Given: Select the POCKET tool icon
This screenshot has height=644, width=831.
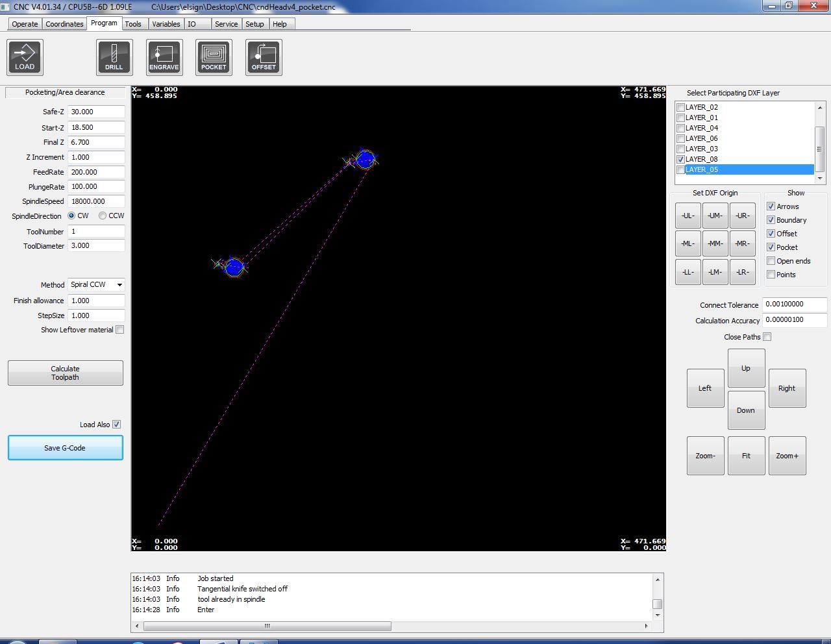Looking at the screenshot, I should (214, 57).
